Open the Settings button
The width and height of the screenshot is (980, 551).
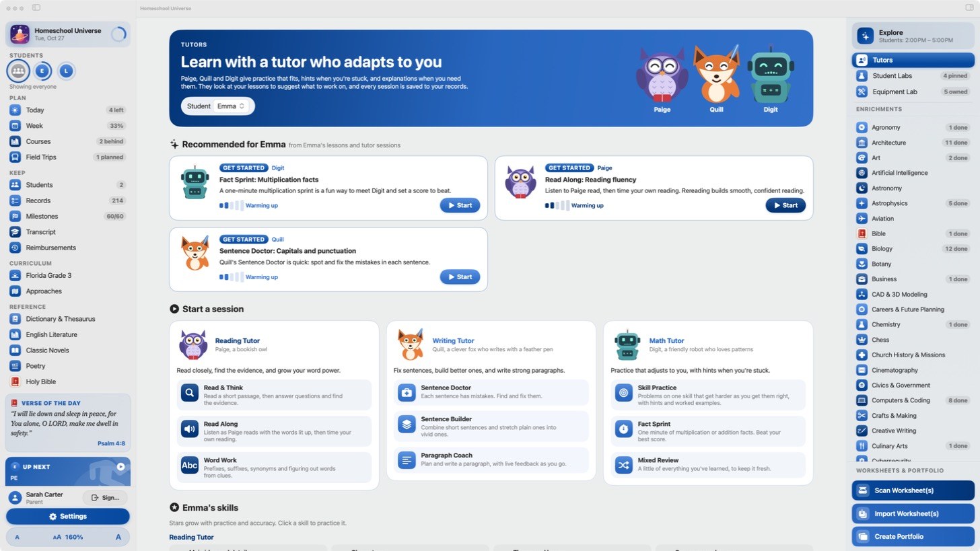(67, 517)
